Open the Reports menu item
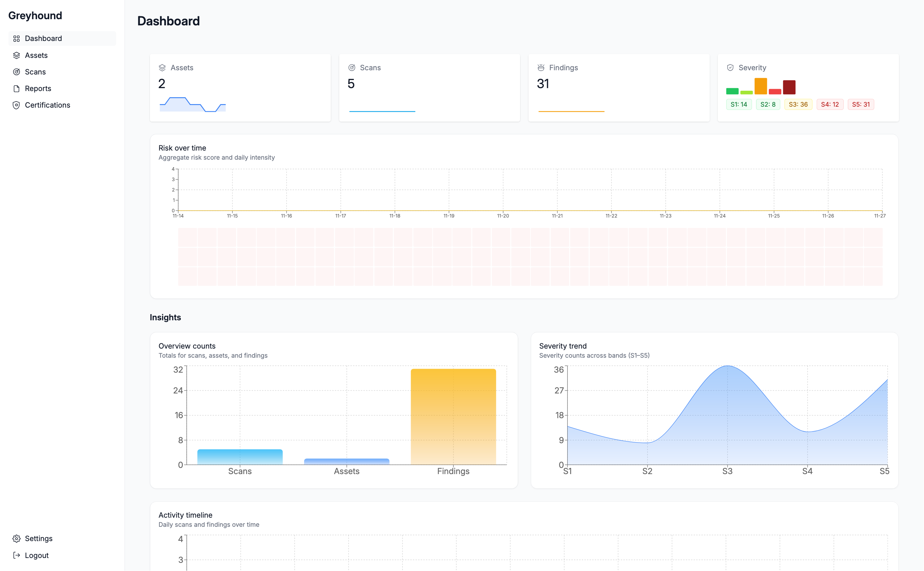The image size is (924, 571). 38,88
